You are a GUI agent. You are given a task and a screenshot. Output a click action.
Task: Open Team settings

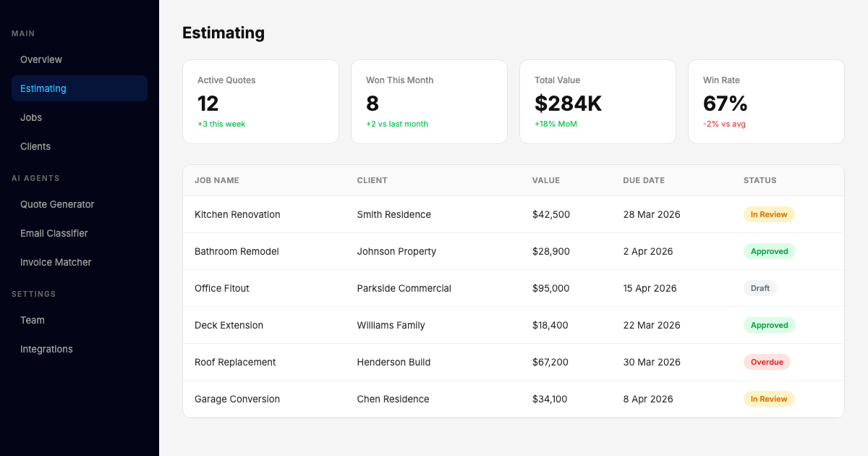tap(32, 320)
